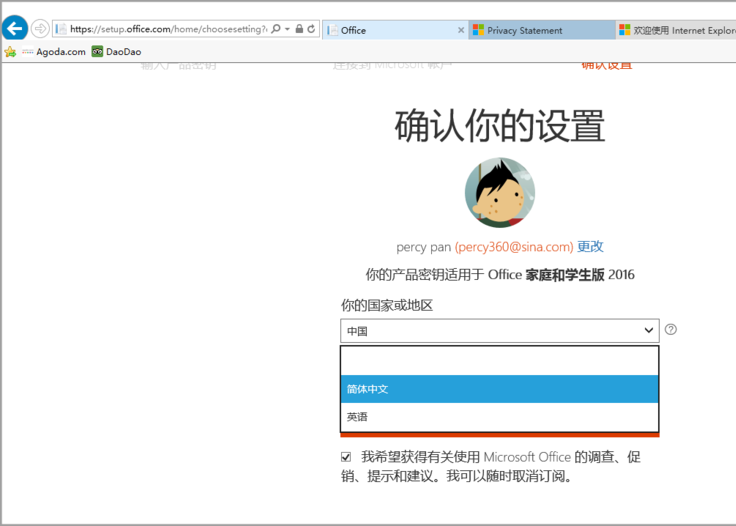The width and height of the screenshot is (736, 526).
Task: Click the Agoda.com bookmark favicon
Action: 28,52
